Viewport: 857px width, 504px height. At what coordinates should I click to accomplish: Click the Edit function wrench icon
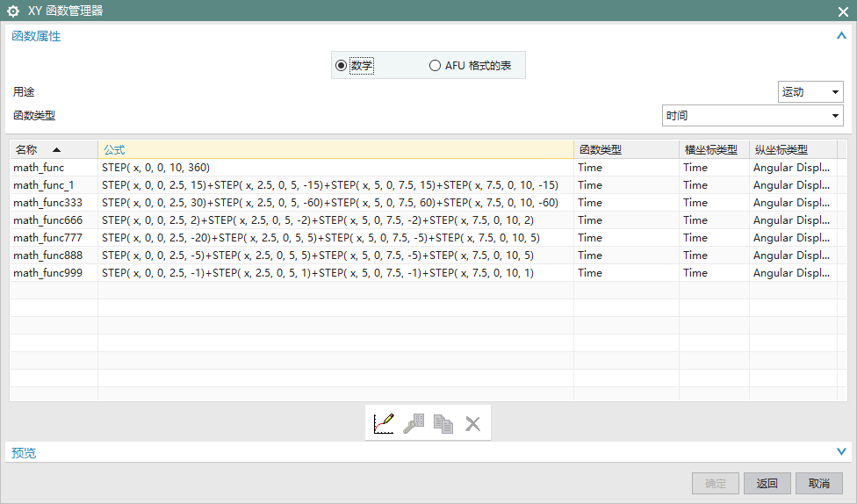pos(414,423)
